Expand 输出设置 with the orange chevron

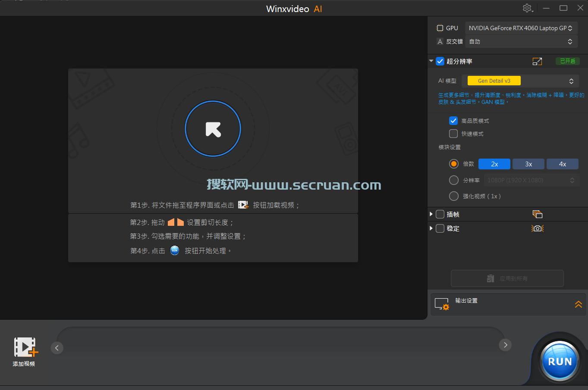579,304
